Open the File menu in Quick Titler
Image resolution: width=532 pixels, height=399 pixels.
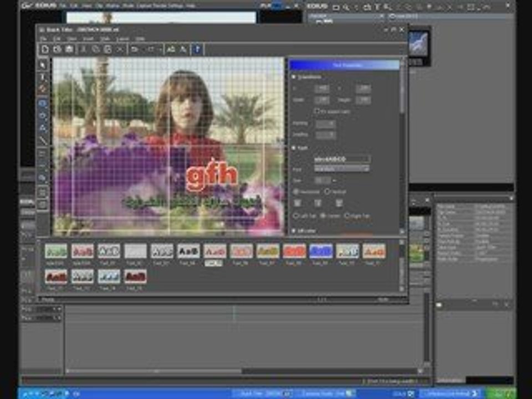pyautogui.click(x=43, y=39)
